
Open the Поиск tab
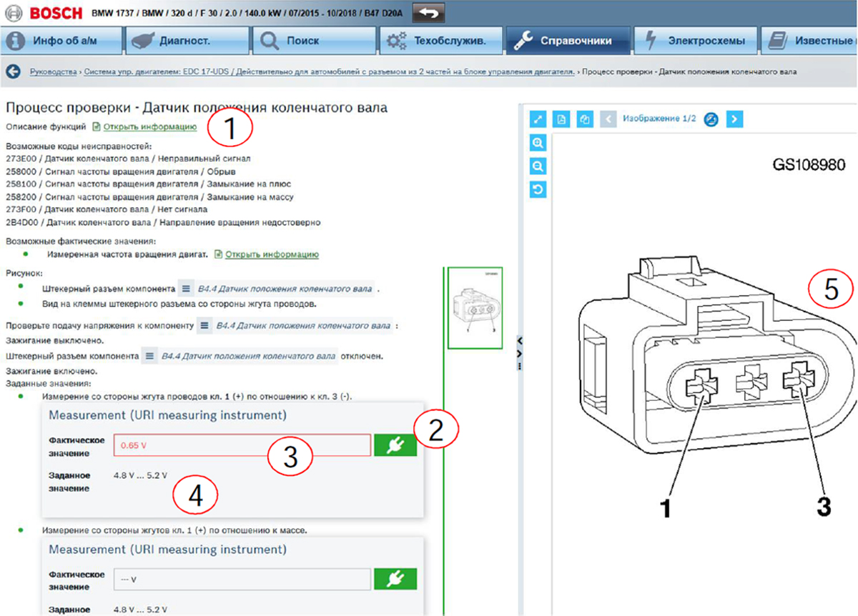313,41
